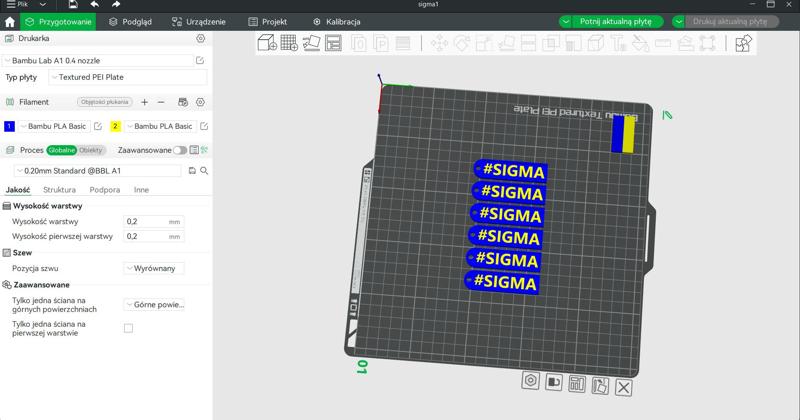Select the Przygotowanie tab
The width and height of the screenshot is (800, 420).
pos(58,22)
